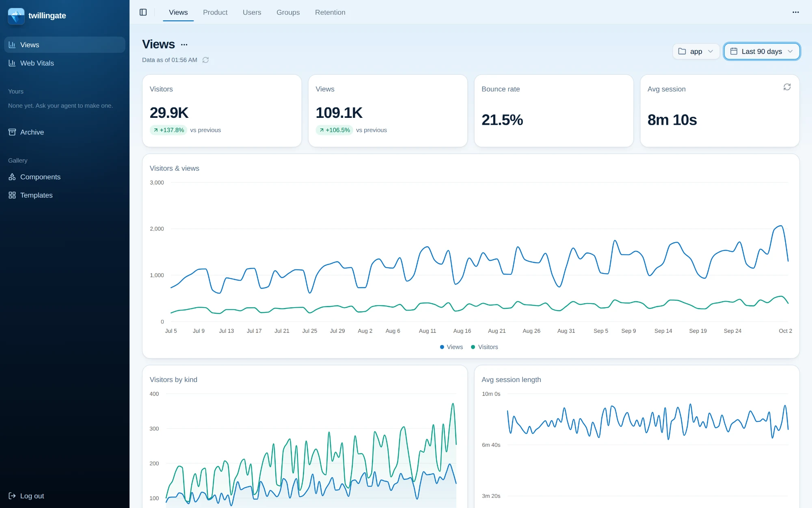Open Archive in the sidebar
Image resolution: width=812 pixels, height=508 pixels.
pos(65,132)
